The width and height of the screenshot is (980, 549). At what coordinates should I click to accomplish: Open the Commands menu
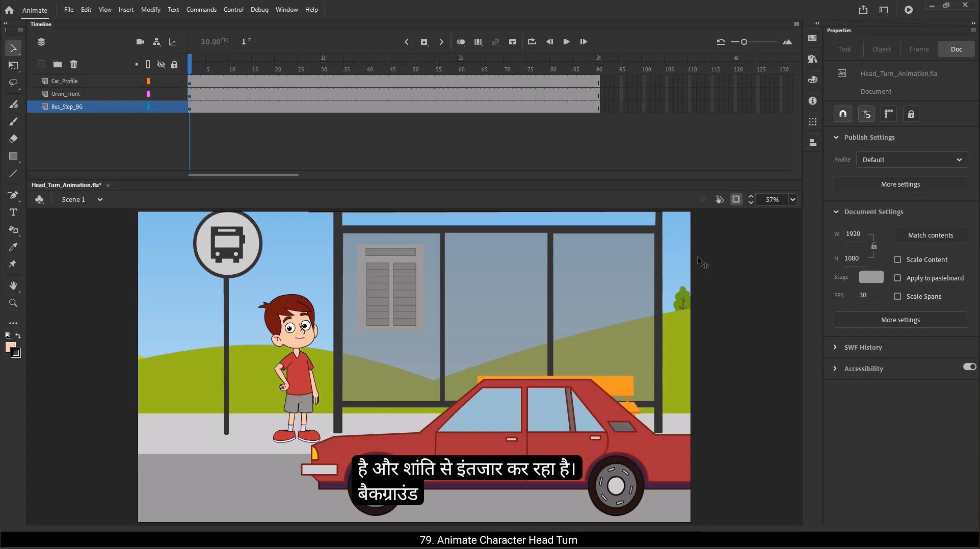(x=201, y=10)
